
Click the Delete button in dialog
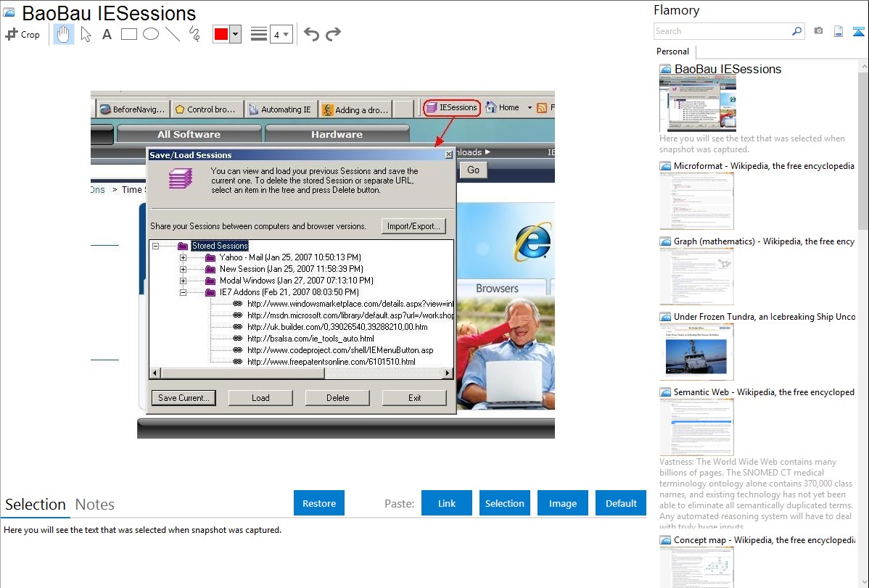337,398
